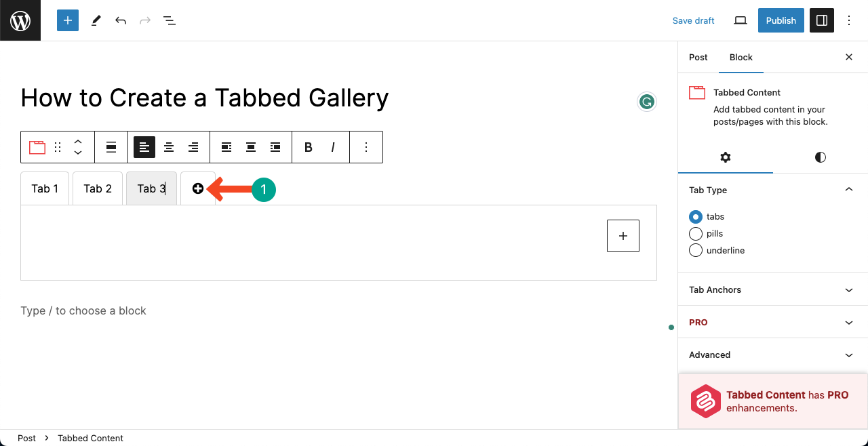The height and width of the screenshot is (446, 868).
Task: Add a new tab with plus icon
Action: point(198,188)
